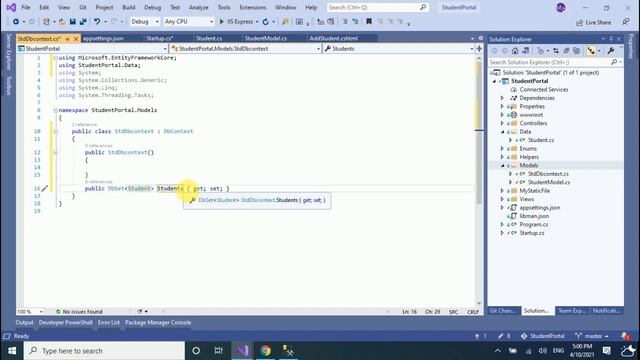Open the Windows Start menu
Viewport: 640px width, 360px height.
(x=11, y=351)
